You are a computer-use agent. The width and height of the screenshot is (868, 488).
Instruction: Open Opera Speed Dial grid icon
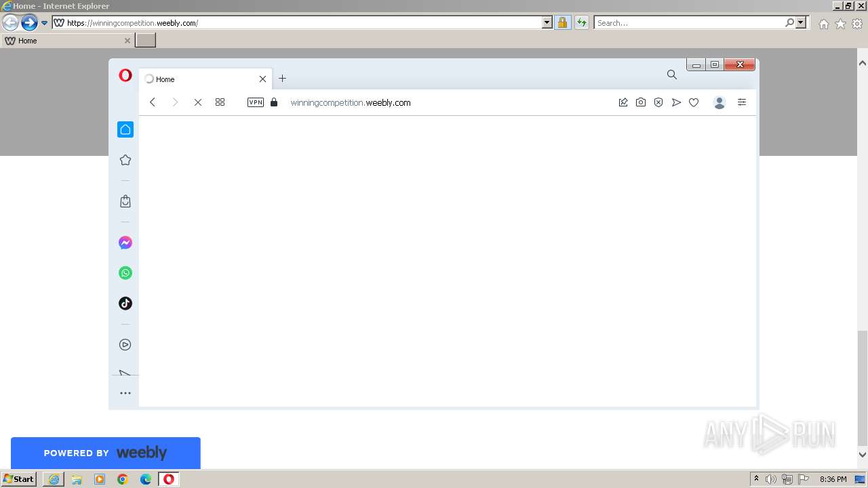[220, 102]
